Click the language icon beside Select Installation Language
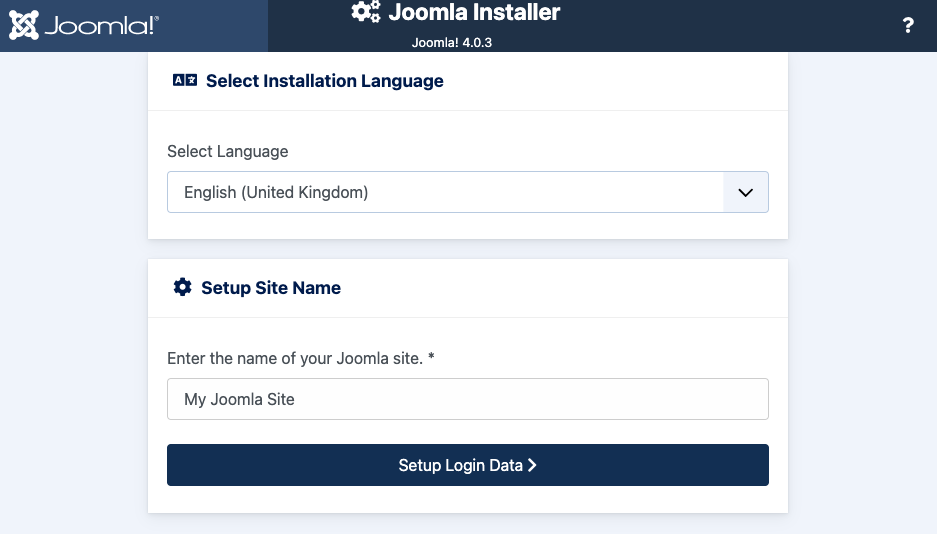 point(185,80)
